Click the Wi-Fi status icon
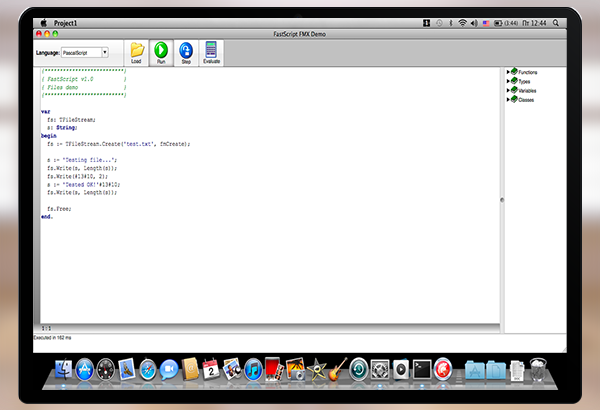The height and width of the screenshot is (410, 600). pos(462,21)
